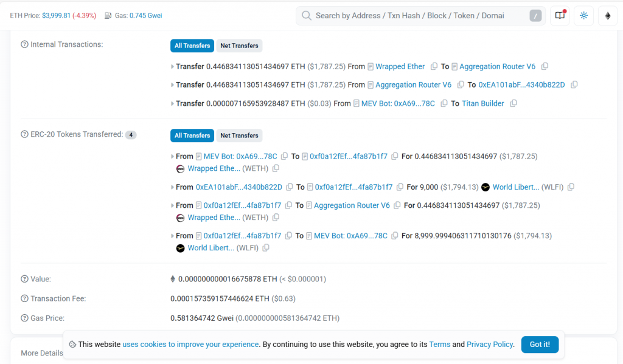This screenshot has height=364, width=623.
Task: Show help for Transaction Fee field
Action: point(24,298)
